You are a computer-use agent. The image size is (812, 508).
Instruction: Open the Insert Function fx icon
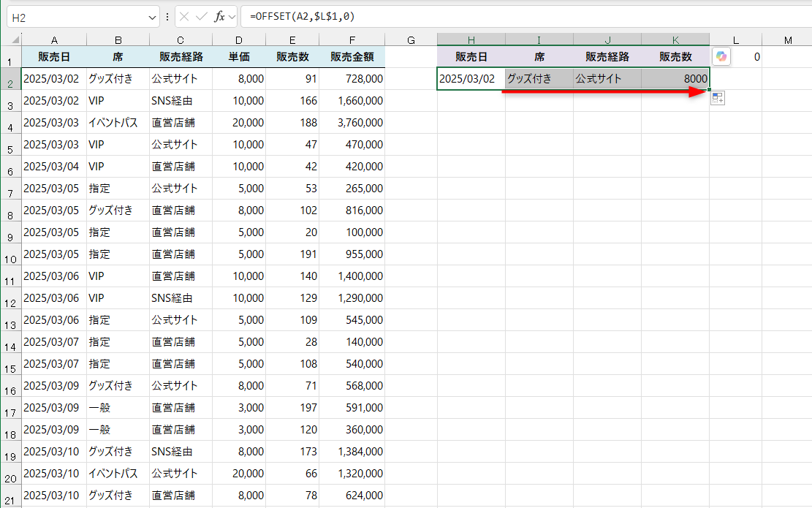[219, 17]
